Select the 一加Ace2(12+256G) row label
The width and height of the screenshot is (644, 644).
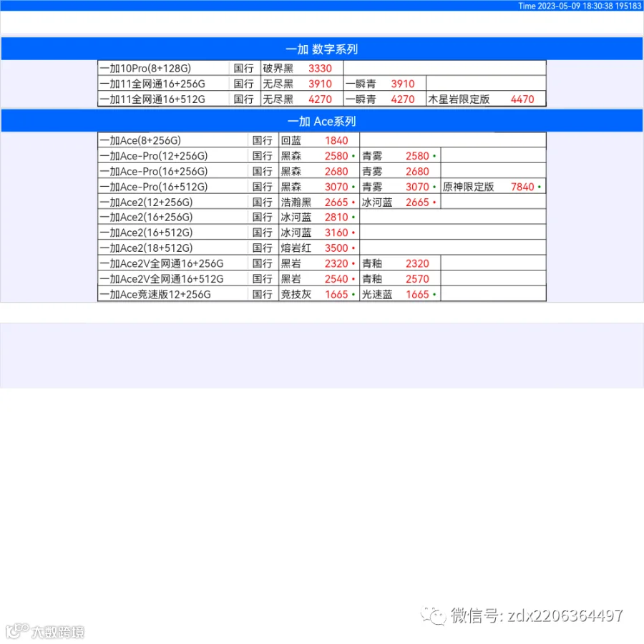[x=173, y=202]
